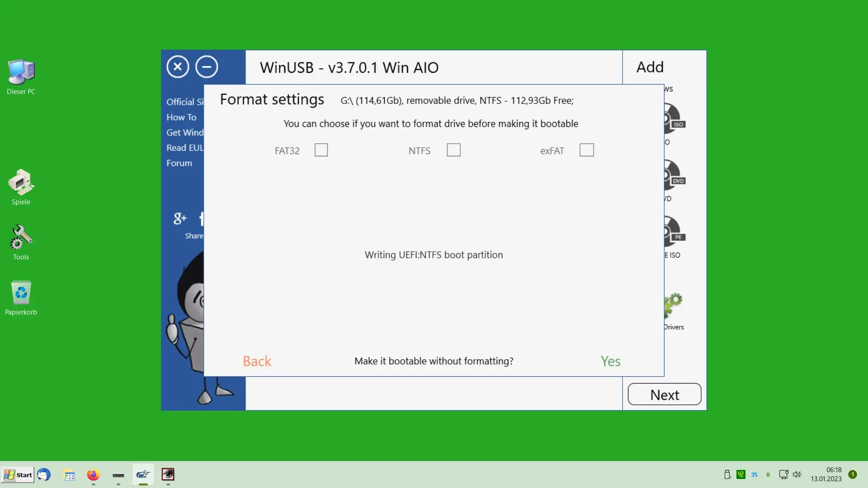Tick the FAT32 format checkbox

click(321, 150)
